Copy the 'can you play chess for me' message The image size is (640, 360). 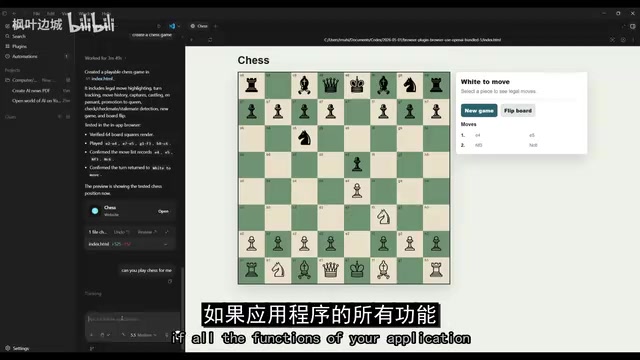170,281
